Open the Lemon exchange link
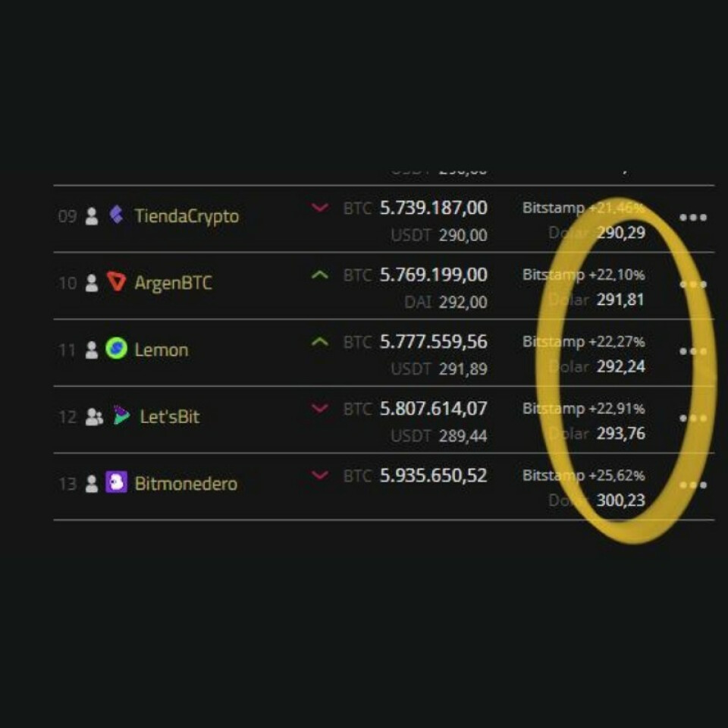 [x=161, y=350]
